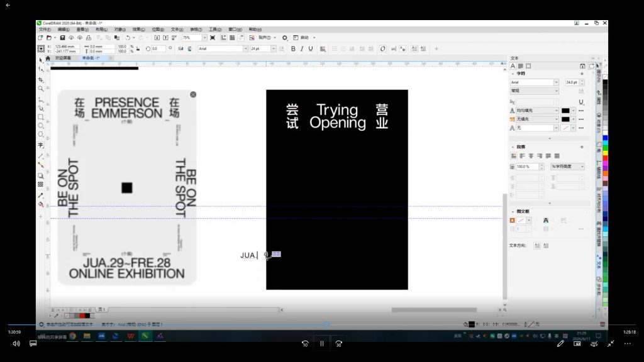Switch to the 欢迎屏幕 tab
Image resolution: width=644 pixels, height=362 pixels.
[64, 58]
